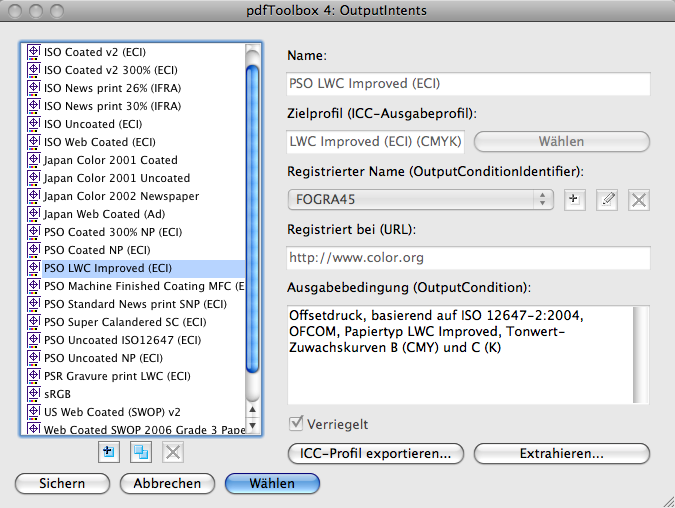Select ISO Uncoated (ECI) row text
Image resolution: width=675 pixels, height=508 pixels.
point(93,124)
